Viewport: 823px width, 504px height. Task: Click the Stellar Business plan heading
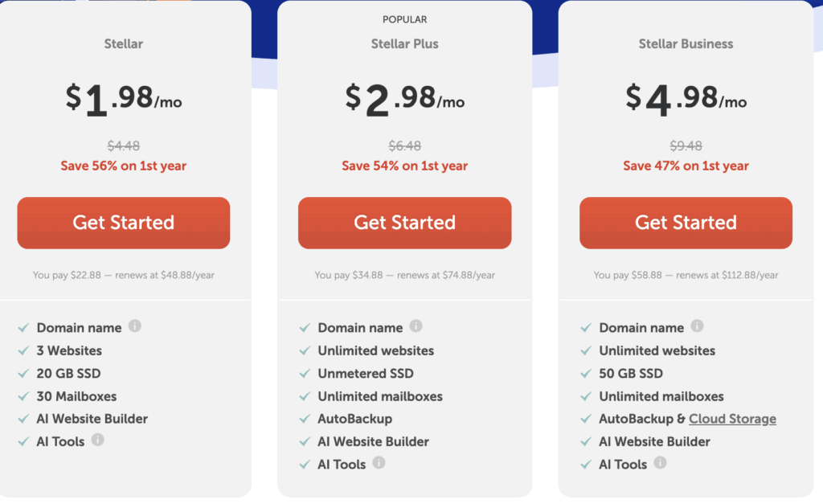(686, 43)
